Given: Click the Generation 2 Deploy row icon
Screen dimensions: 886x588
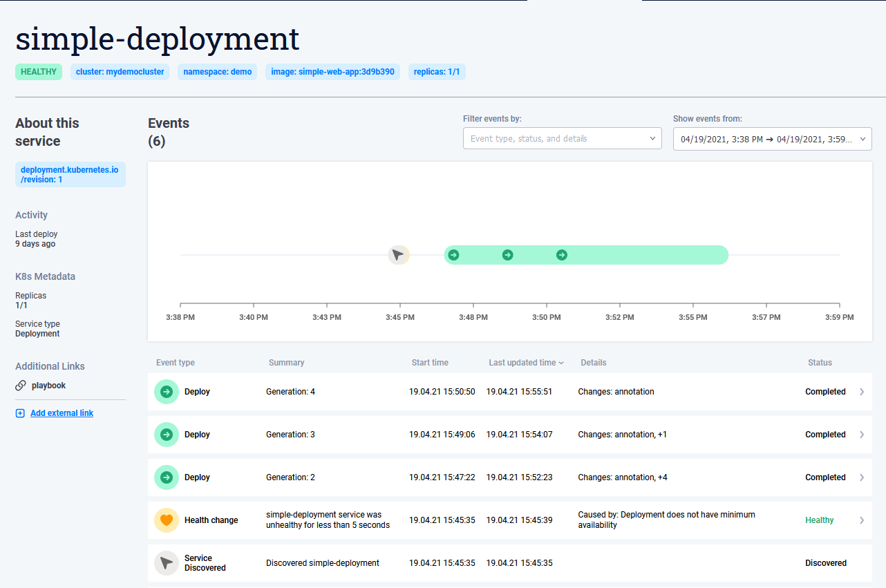Looking at the screenshot, I should (166, 477).
